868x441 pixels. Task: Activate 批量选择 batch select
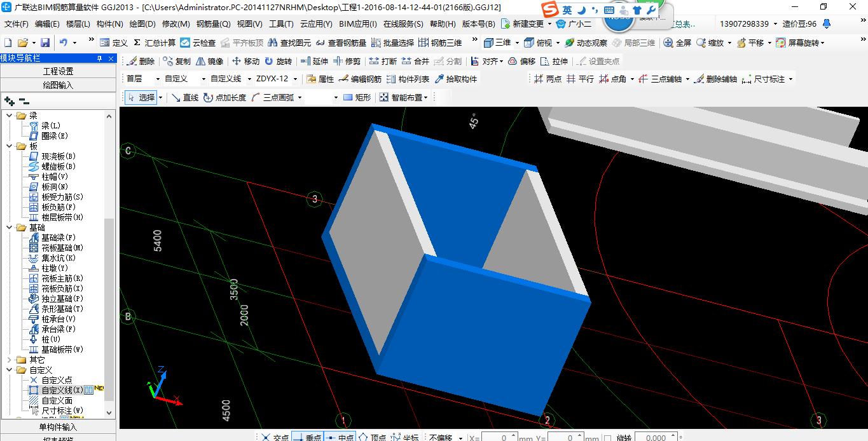[392, 43]
